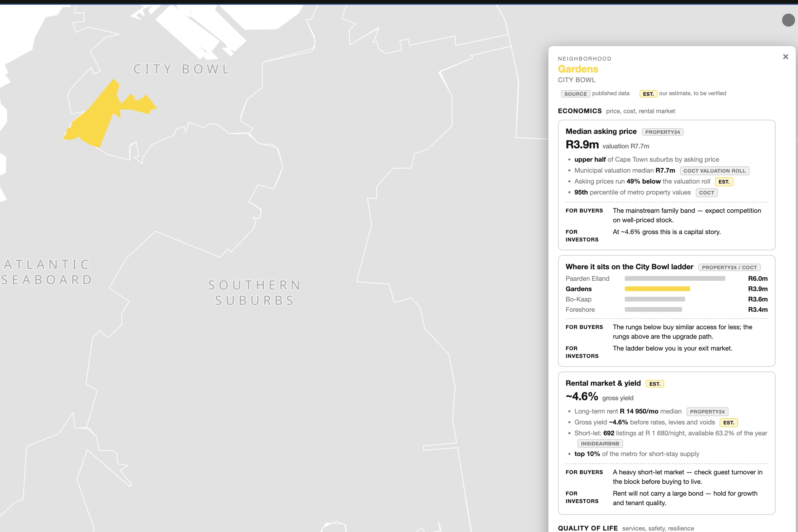This screenshot has height=532, width=798.
Task: Click the SOUTHERN SUBURBS map label
Action: point(254,293)
